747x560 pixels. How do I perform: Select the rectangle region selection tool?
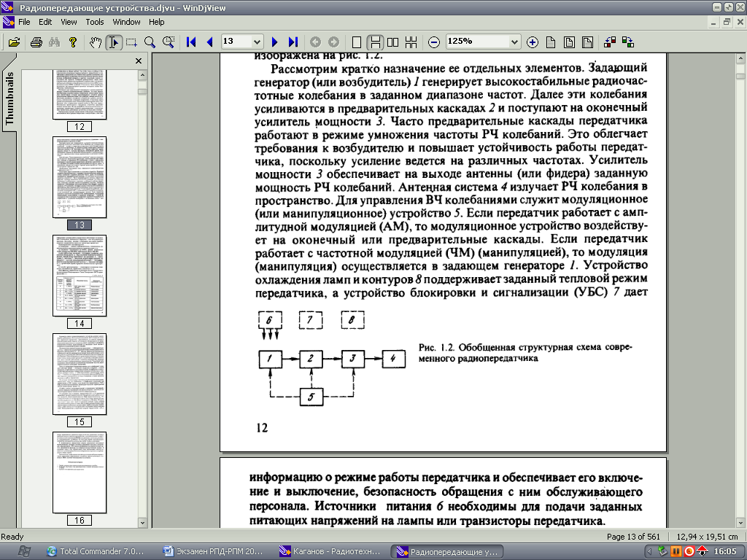[131, 42]
